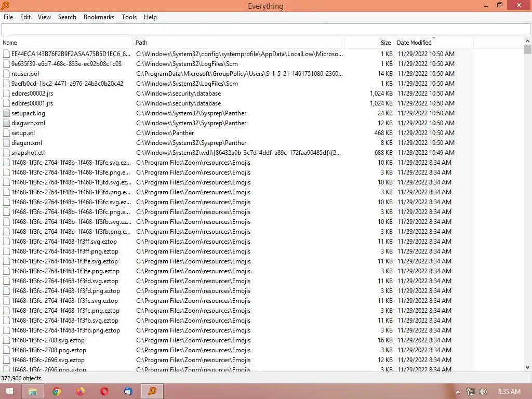Open network icon in system tray
The image size is (532, 399).
(471, 392)
